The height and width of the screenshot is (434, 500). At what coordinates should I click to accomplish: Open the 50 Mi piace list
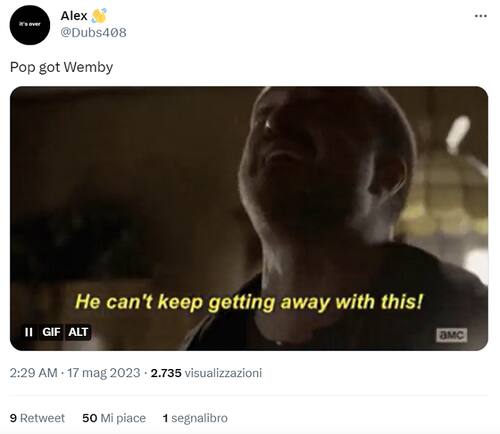click(114, 418)
